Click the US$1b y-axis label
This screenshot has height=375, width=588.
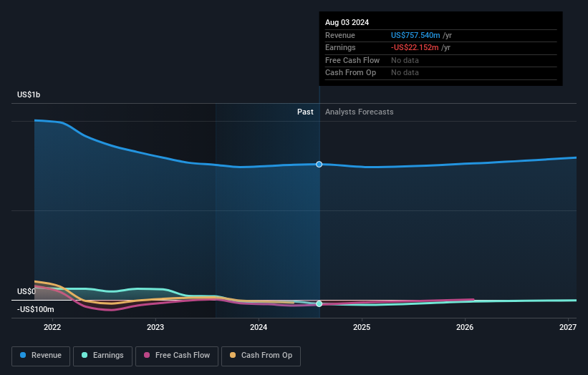(x=29, y=94)
